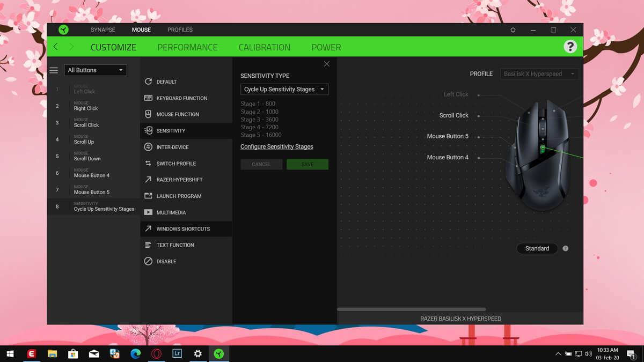
Task: Click Stage 3 - 3600 text
Action: click(x=259, y=120)
